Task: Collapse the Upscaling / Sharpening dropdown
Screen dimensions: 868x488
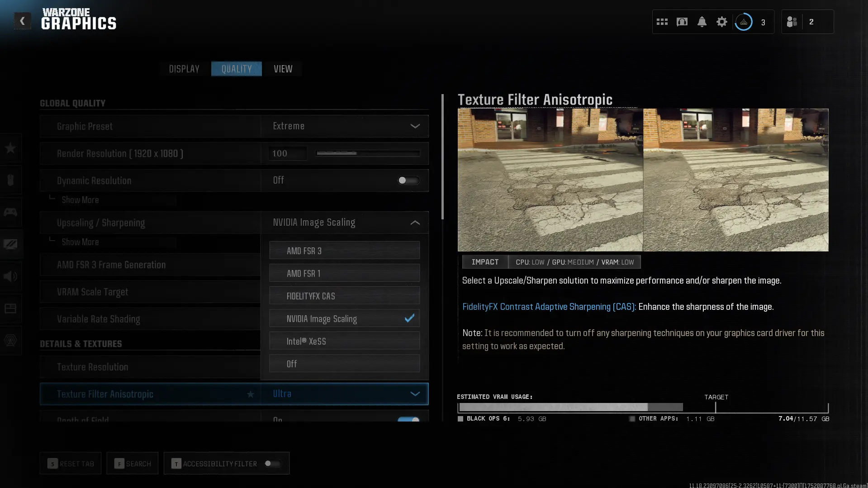Action: tap(345, 223)
